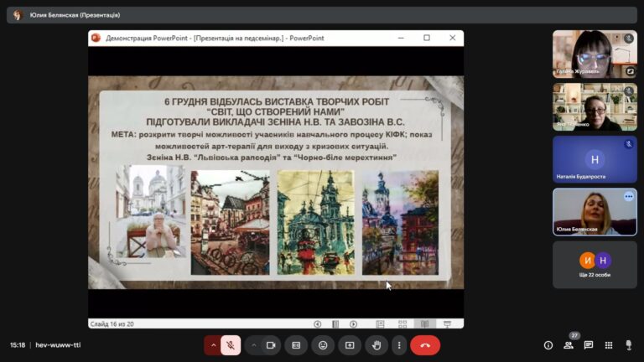
Task: Open options dots on Юлия Белянская tile
Action: tap(628, 197)
